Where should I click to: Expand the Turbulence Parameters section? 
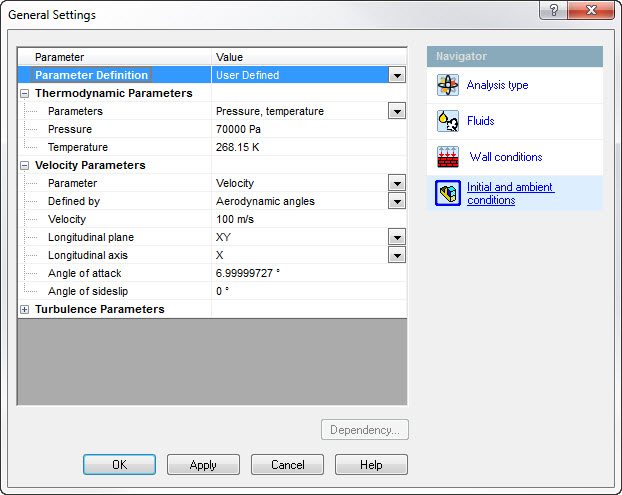click(x=25, y=309)
